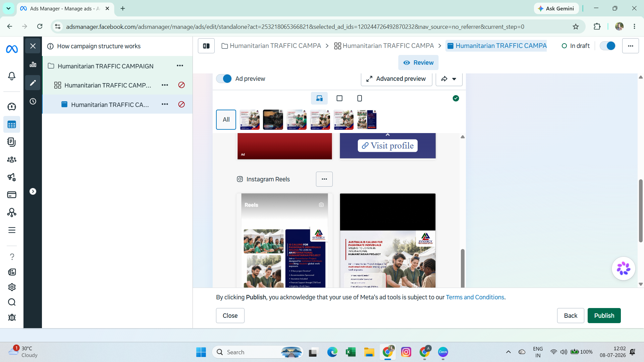Select the last placement thumbnail

(x=367, y=120)
